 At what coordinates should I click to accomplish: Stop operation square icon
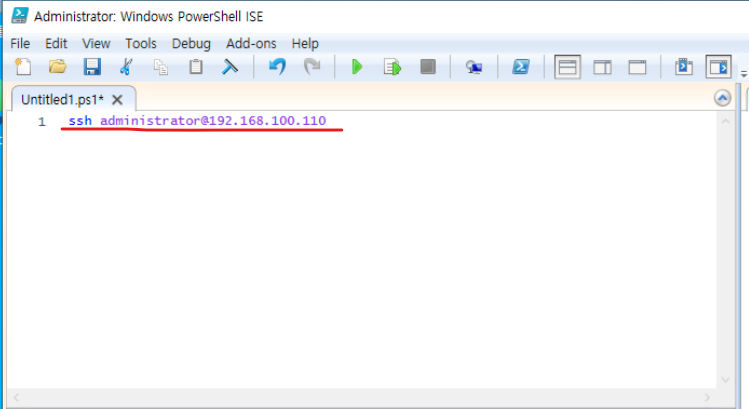coord(428,67)
